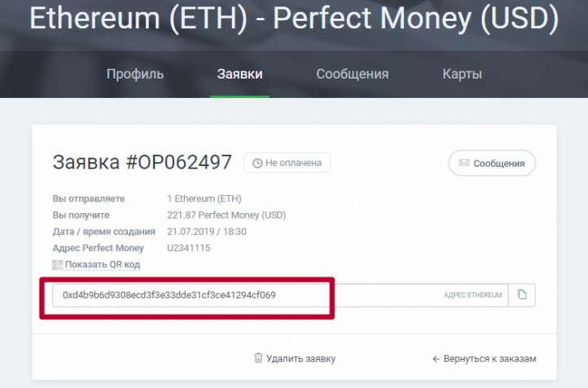The width and height of the screenshot is (588, 388).
Task: Click the Ethereum address input field
Action: coord(280,295)
